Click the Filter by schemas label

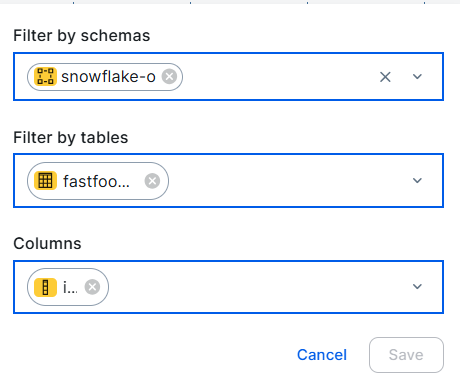[82, 36]
